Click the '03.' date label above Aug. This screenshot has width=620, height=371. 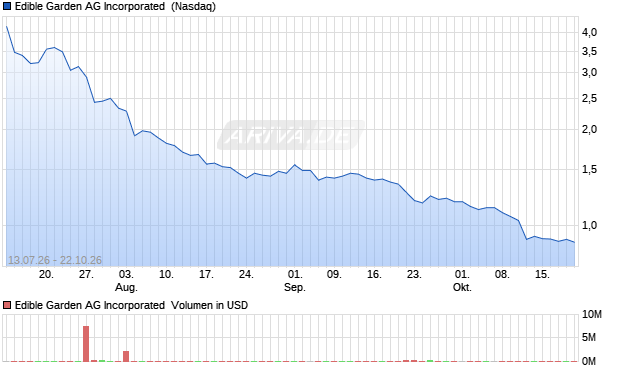(126, 274)
